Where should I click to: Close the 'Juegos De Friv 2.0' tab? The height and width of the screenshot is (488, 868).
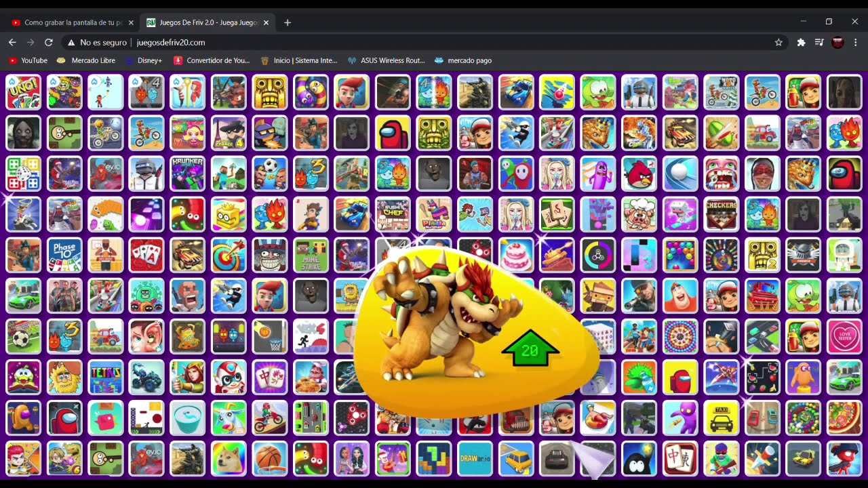[x=266, y=22]
